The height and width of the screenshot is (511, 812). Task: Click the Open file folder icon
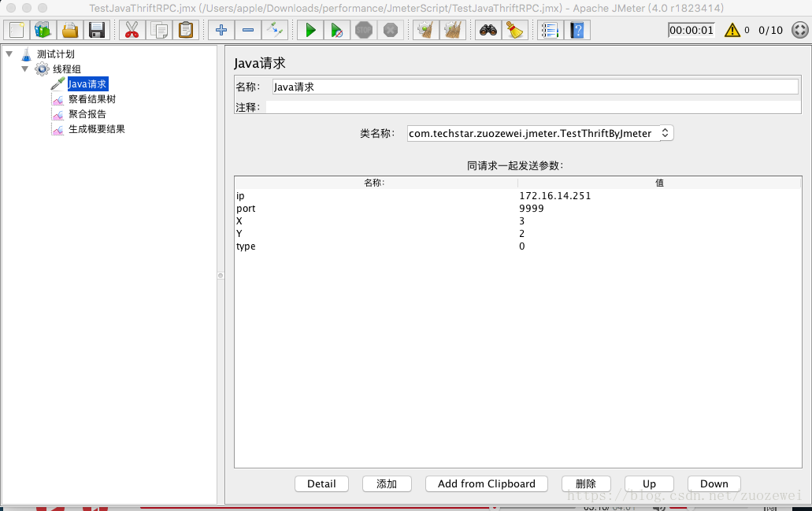click(70, 30)
